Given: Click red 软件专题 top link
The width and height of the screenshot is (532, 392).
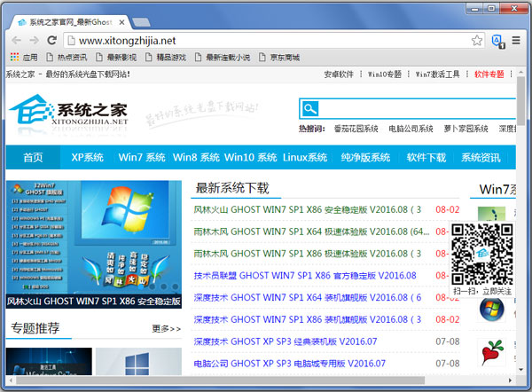Looking at the screenshot, I should point(489,74).
